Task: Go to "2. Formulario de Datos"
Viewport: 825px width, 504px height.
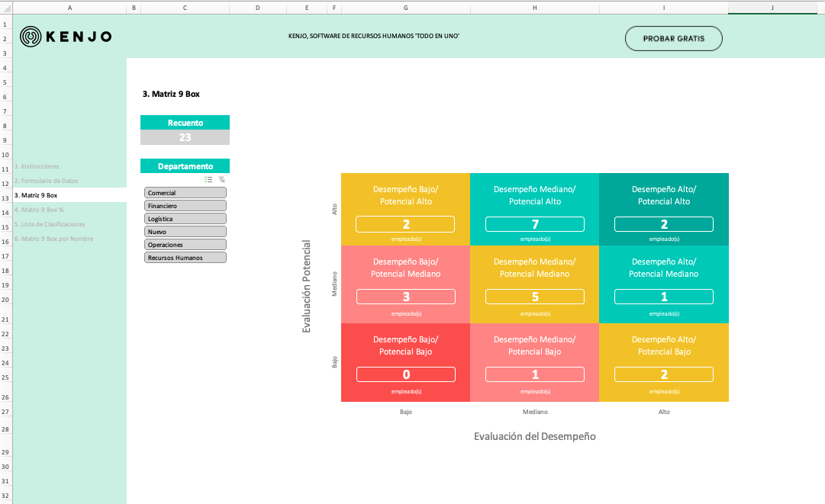Action: point(46,180)
